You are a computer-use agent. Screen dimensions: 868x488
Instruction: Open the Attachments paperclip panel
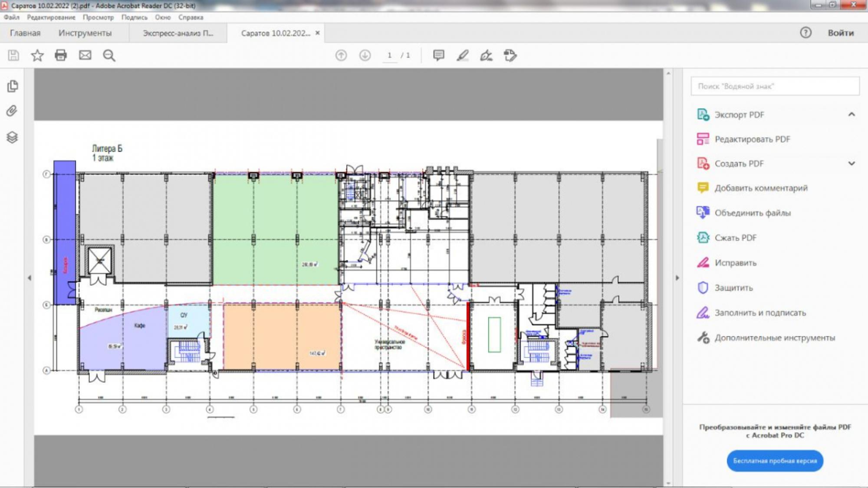tap(12, 111)
